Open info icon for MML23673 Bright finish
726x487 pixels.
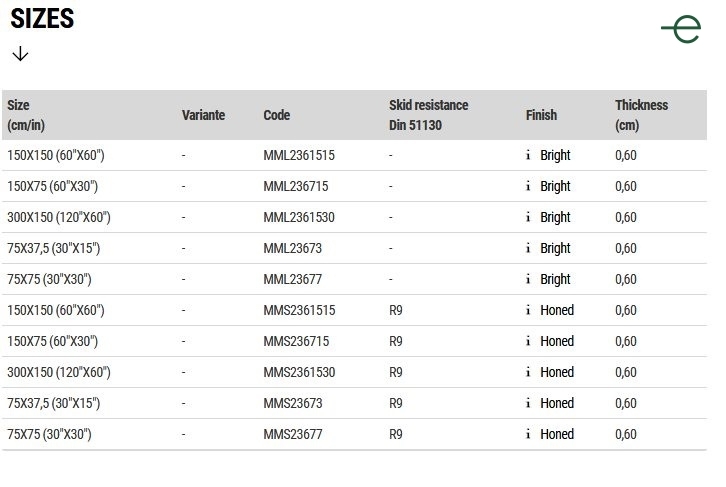tap(528, 248)
